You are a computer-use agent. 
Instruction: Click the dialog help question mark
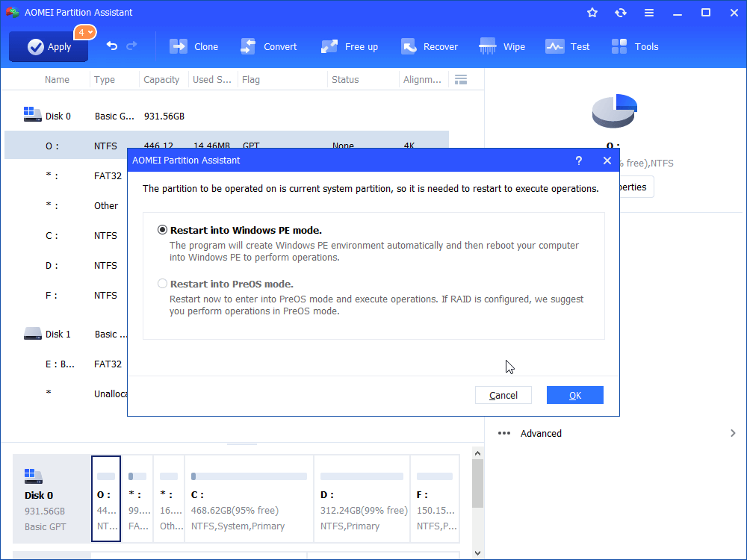pyautogui.click(x=579, y=161)
